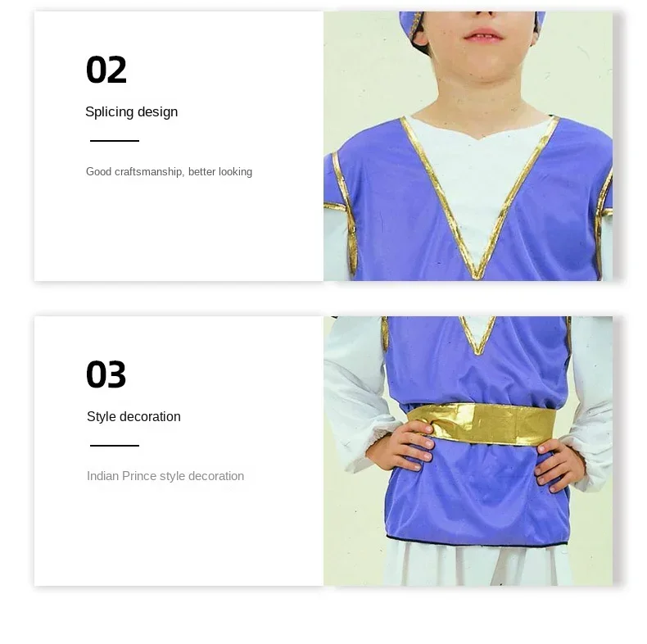647x644 pixels.
Task: Click the large "03" number heading
Action: 106,374
